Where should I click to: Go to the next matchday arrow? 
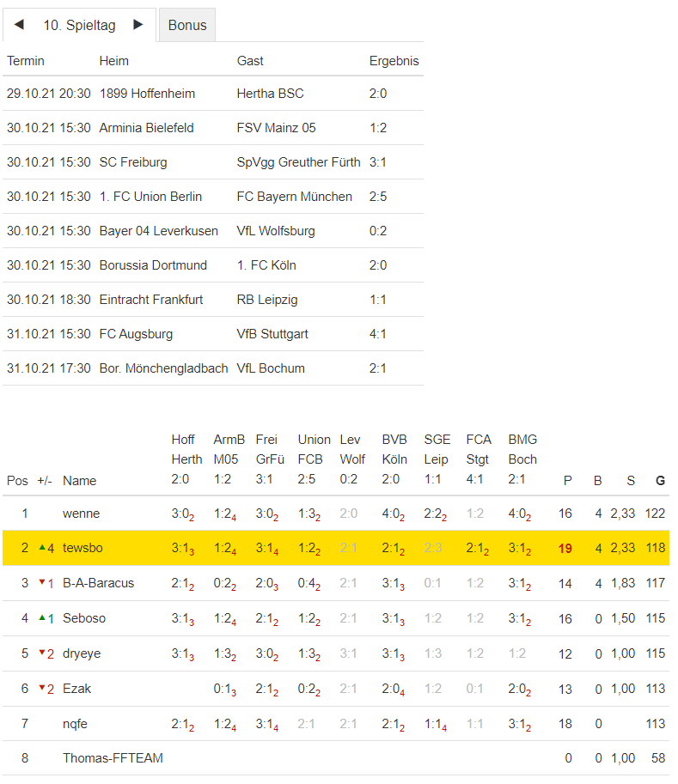point(137,25)
